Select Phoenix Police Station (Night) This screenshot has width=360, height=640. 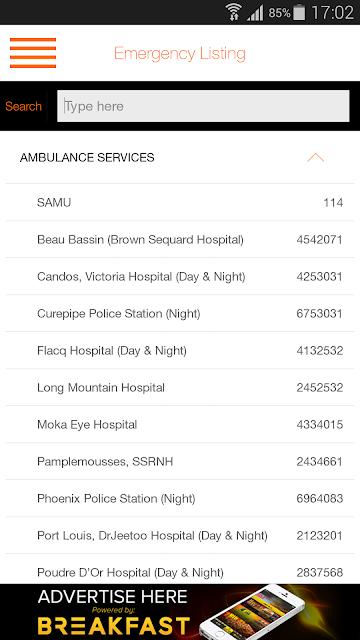(x=180, y=498)
